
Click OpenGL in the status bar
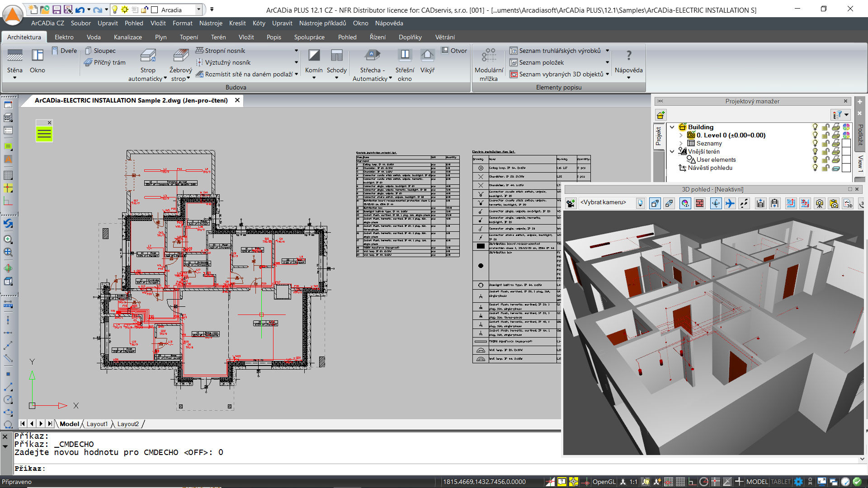(604, 482)
